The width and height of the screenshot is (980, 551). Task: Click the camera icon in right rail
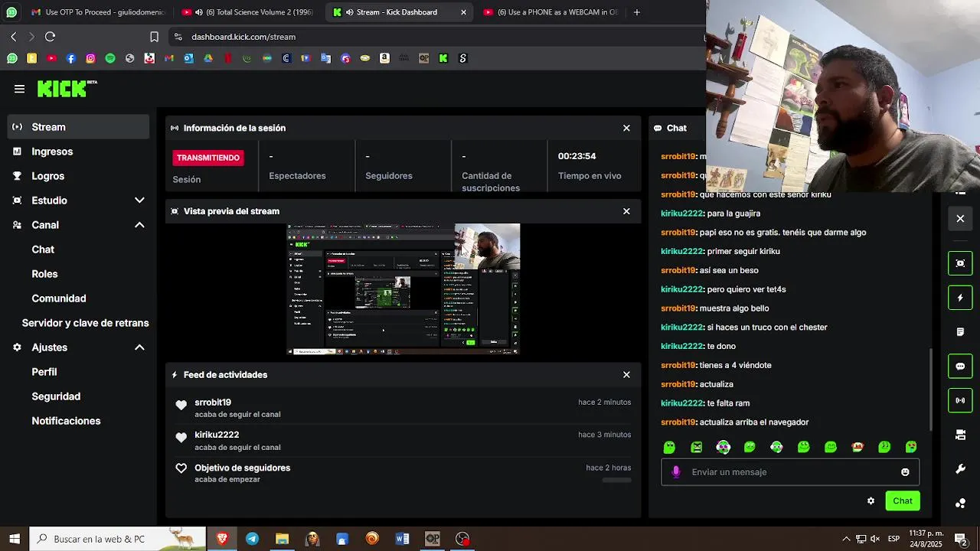[x=960, y=435]
